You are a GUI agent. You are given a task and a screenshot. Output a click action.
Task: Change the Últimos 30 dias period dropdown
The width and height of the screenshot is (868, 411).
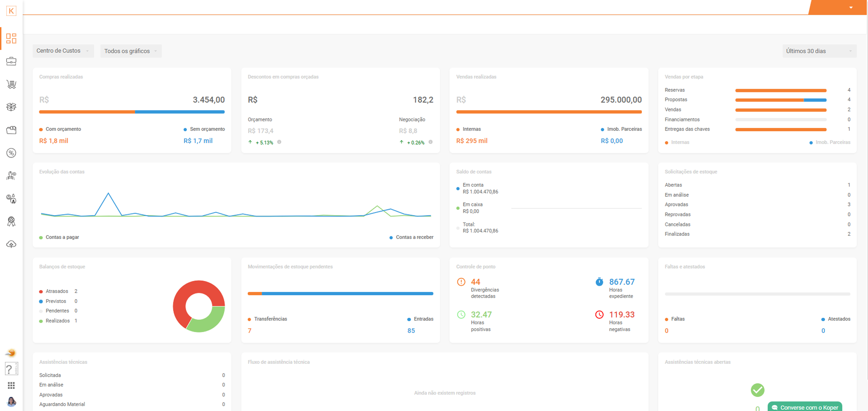(x=819, y=51)
